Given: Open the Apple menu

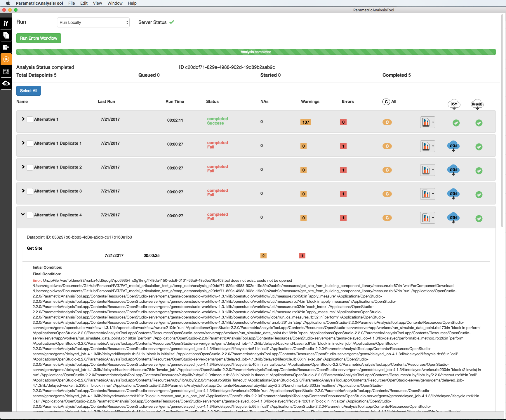Looking at the screenshot, I should (x=8, y=3).
